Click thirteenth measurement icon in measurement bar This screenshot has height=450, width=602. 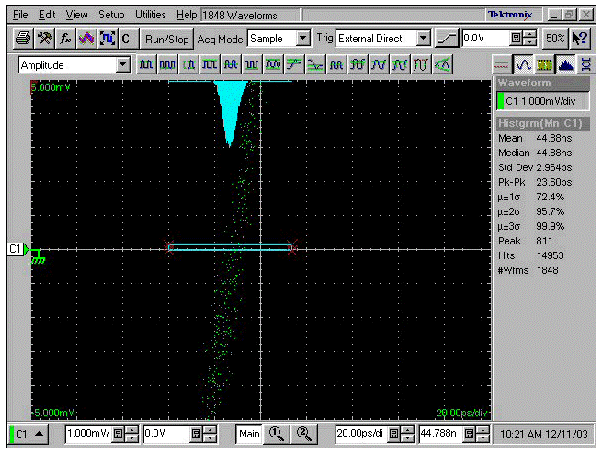[400, 65]
